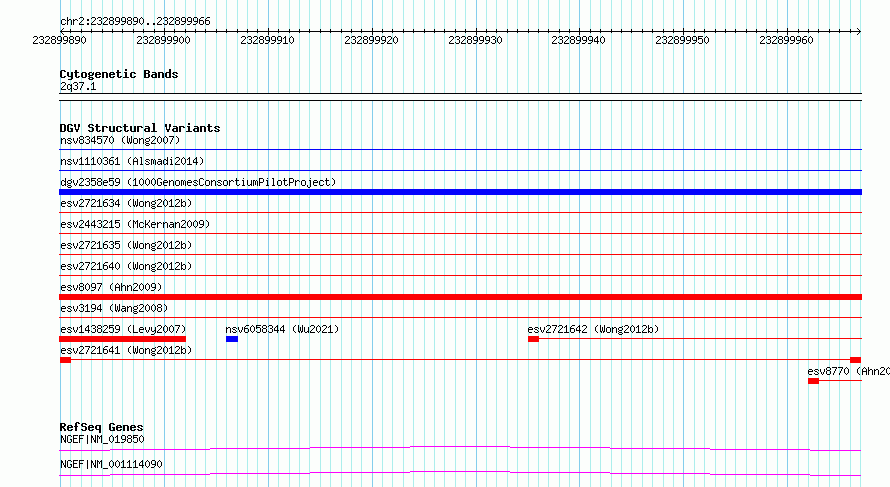
Task: Click ruler position 232899920
Action: [371, 40]
